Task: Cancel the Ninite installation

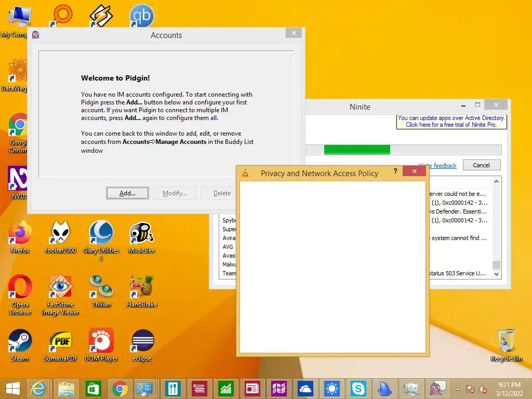Action: (482, 165)
